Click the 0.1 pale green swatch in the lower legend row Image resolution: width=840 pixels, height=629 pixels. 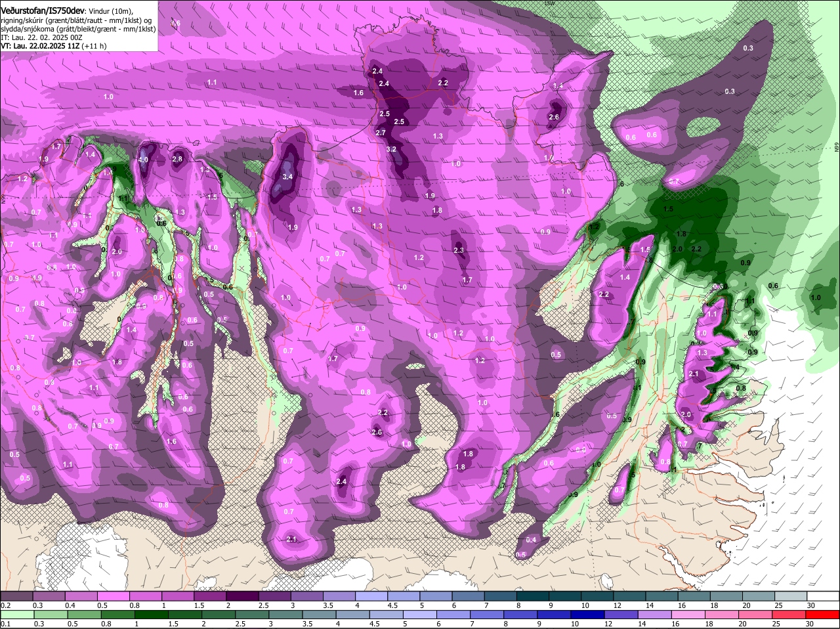coord(16,615)
